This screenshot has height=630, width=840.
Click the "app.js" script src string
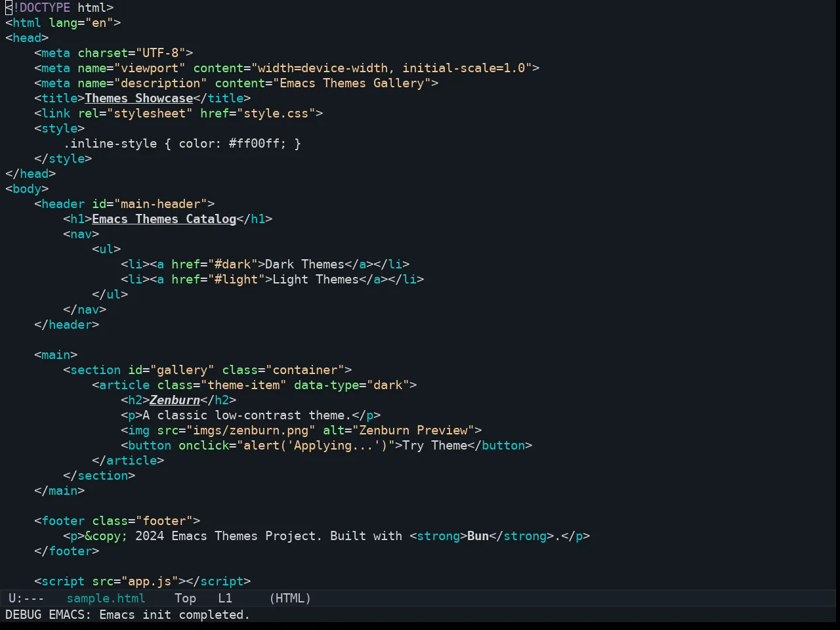coord(150,581)
